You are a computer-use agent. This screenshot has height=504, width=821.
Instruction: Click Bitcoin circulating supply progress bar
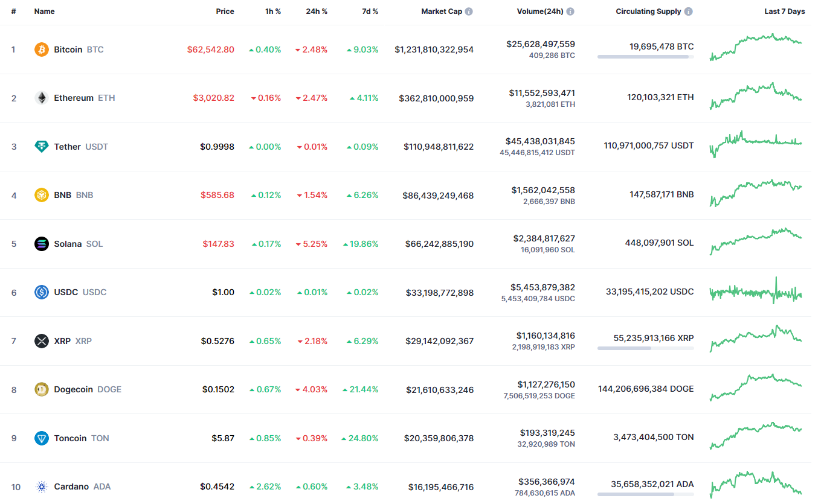[x=646, y=57]
